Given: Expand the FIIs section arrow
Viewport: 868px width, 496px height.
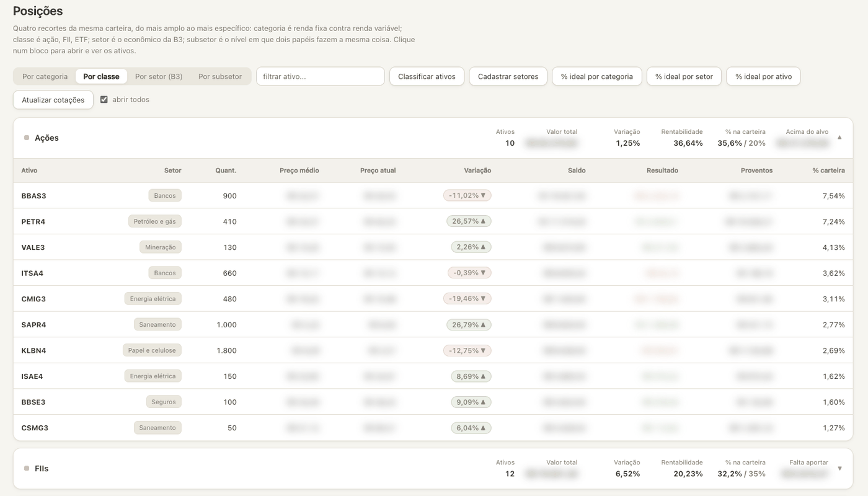Looking at the screenshot, I should (839, 469).
